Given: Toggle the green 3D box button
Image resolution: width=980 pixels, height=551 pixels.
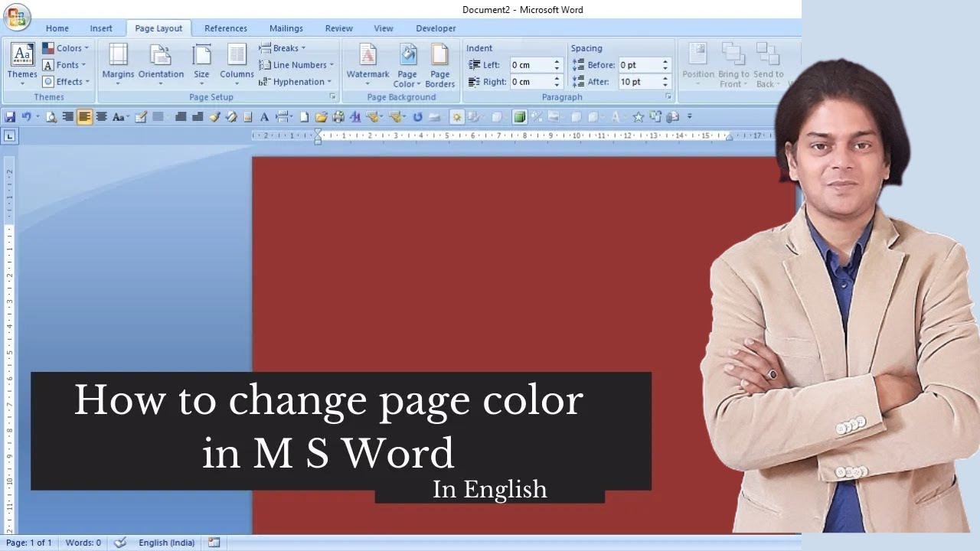Looking at the screenshot, I should coord(520,117).
